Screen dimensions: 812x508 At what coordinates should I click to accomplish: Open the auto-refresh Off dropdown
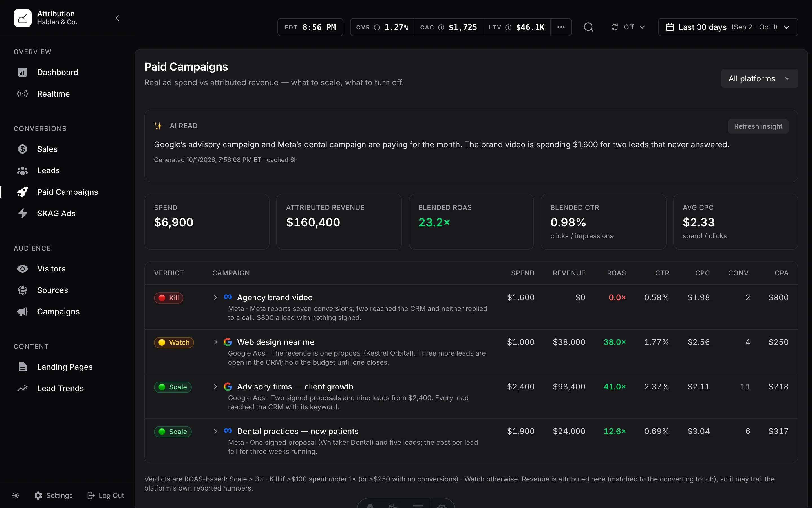[628, 27]
